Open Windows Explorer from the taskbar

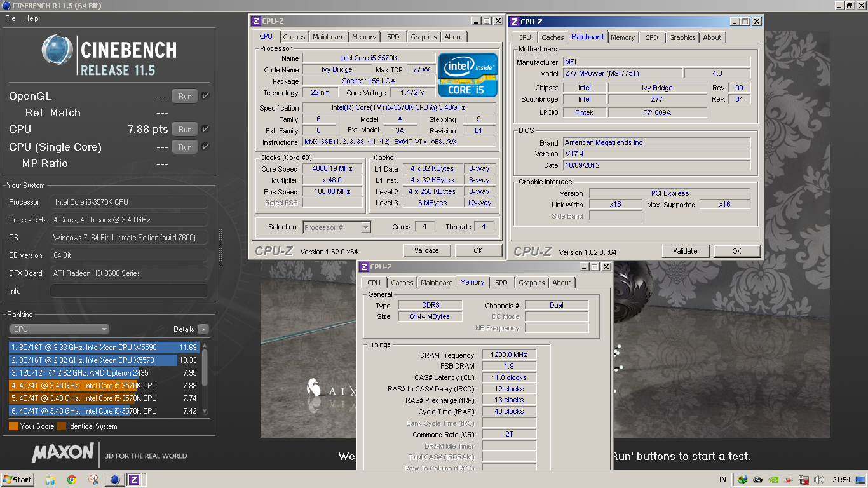(x=50, y=480)
